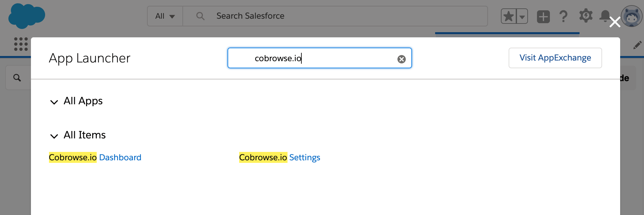The image size is (644, 215).
Task: Open the Favorites star icon
Action: 509,16
